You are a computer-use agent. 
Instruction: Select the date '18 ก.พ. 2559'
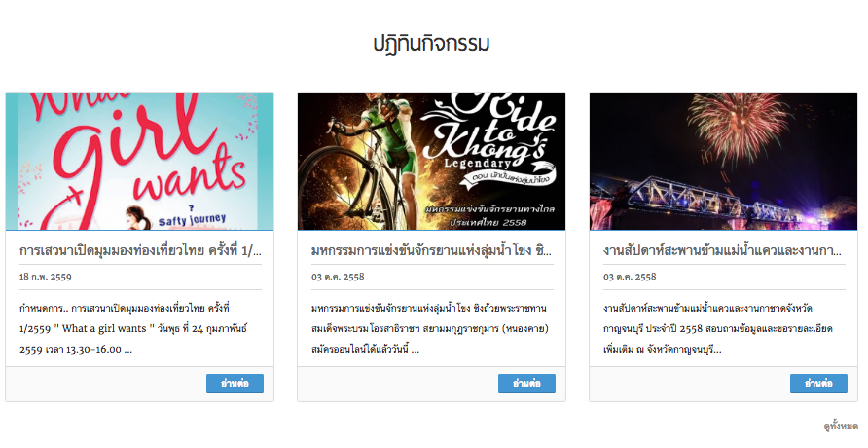click(46, 277)
